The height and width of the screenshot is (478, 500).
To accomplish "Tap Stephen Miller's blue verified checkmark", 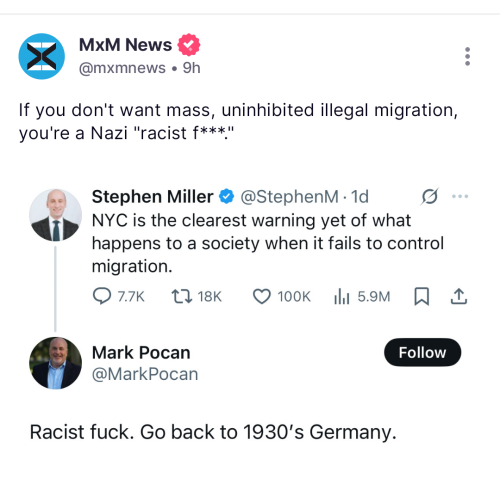I will [227, 196].
